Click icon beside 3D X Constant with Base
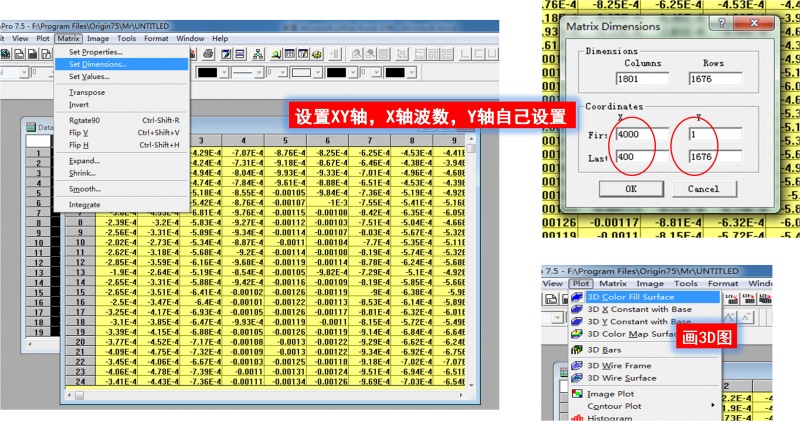 coord(577,309)
